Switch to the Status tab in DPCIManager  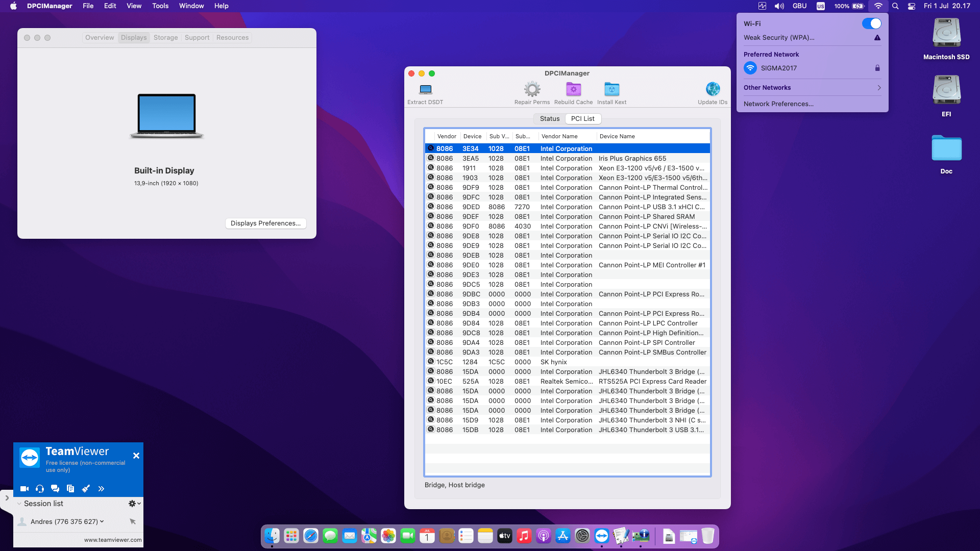550,119
